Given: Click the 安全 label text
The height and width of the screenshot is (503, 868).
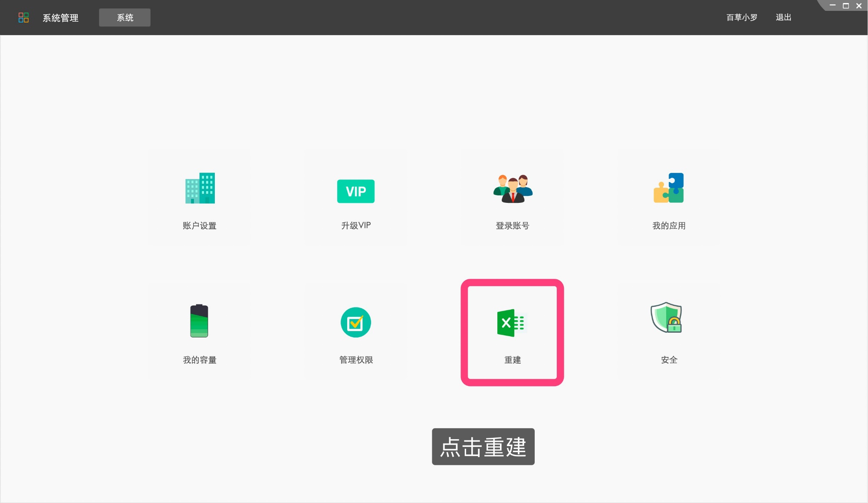Looking at the screenshot, I should (669, 360).
